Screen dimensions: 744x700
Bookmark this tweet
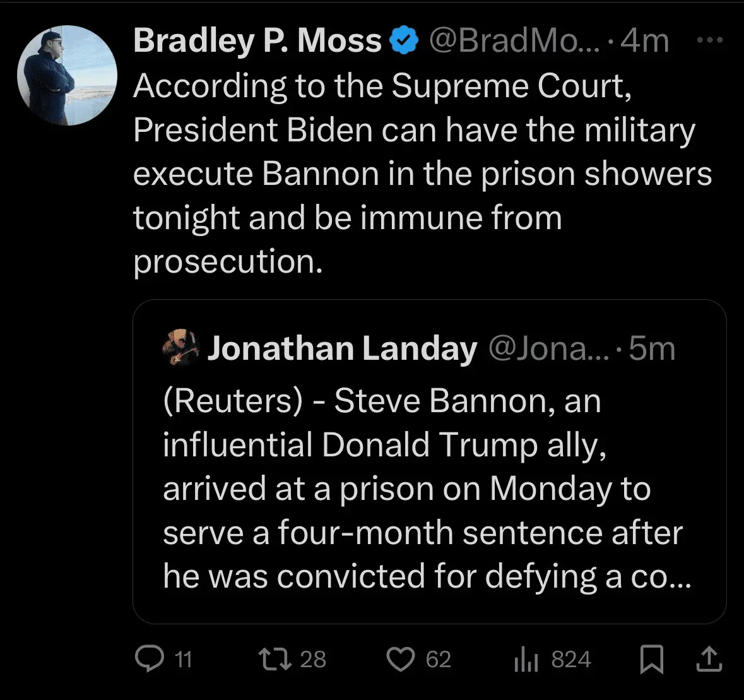click(x=651, y=660)
